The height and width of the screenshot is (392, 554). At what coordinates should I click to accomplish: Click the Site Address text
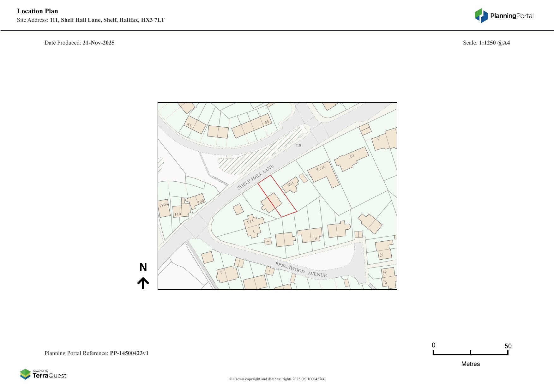click(x=91, y=20)
